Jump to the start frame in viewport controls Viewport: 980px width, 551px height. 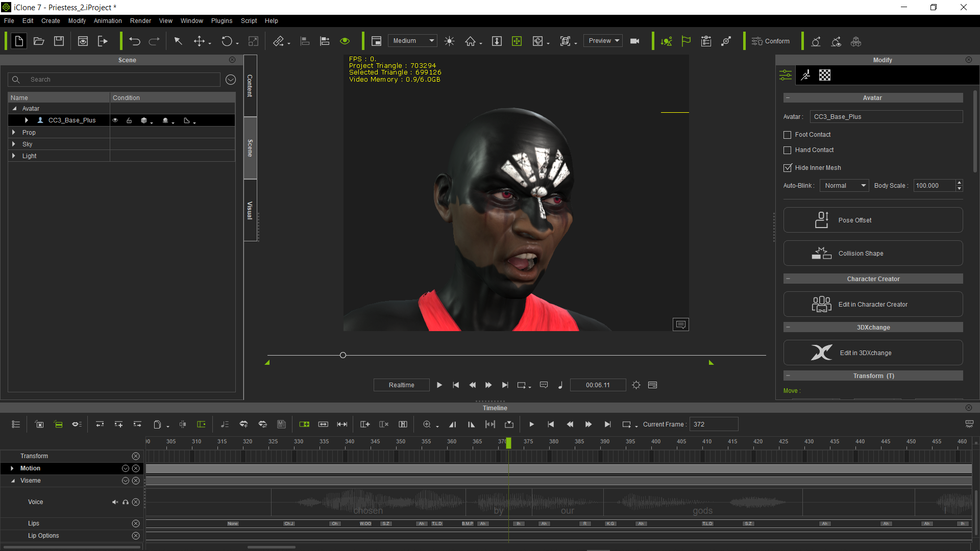456,385
